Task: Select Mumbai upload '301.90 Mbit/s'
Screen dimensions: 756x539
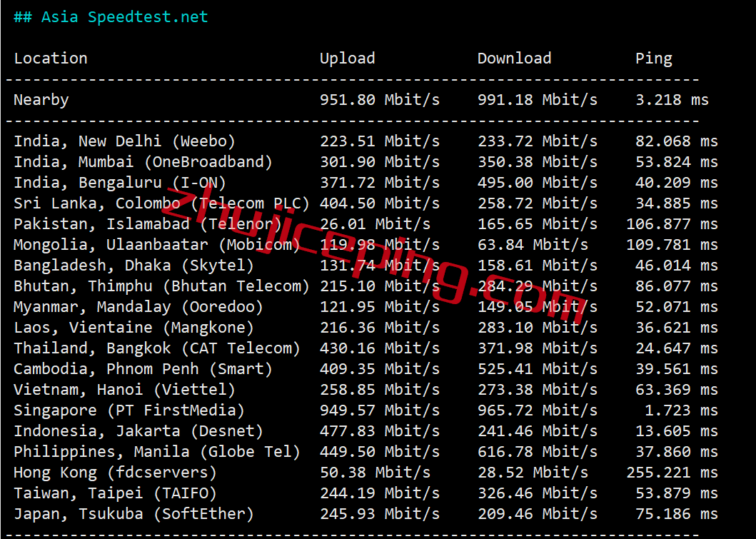Action: point(380,162)
